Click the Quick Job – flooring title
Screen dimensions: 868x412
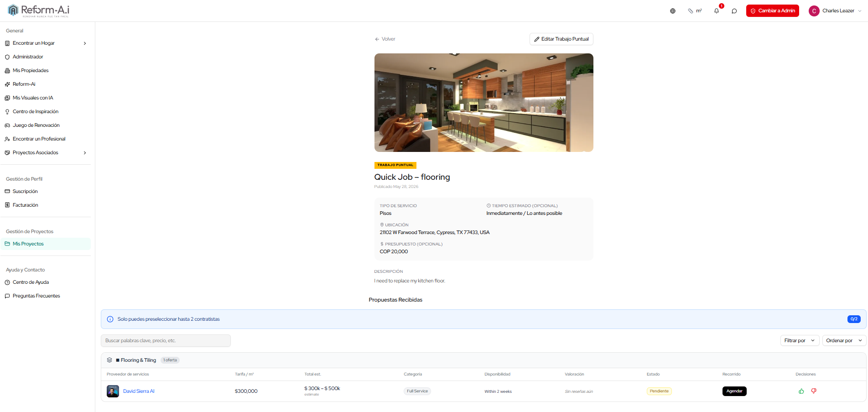(x=412, y=177)
